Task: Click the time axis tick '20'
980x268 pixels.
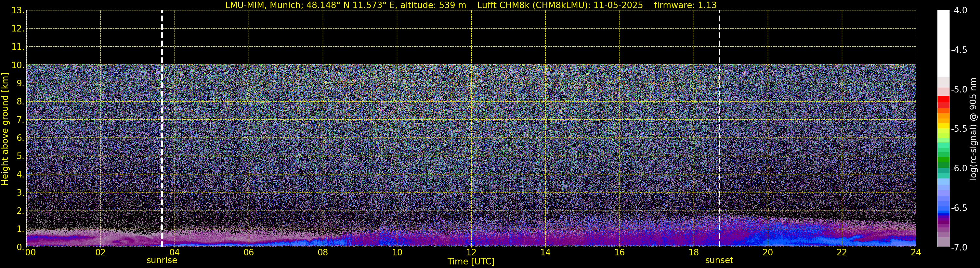Action: (768, 252)
